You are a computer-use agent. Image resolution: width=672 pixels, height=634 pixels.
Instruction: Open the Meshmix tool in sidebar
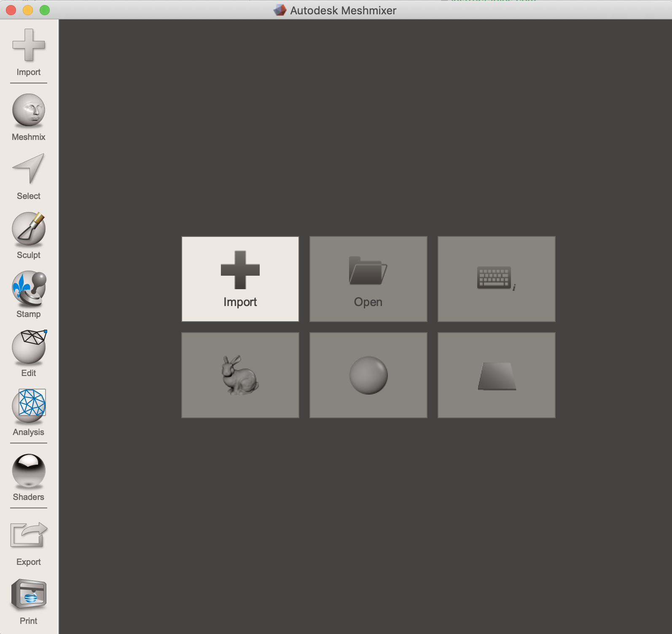[x=29, y=117]
